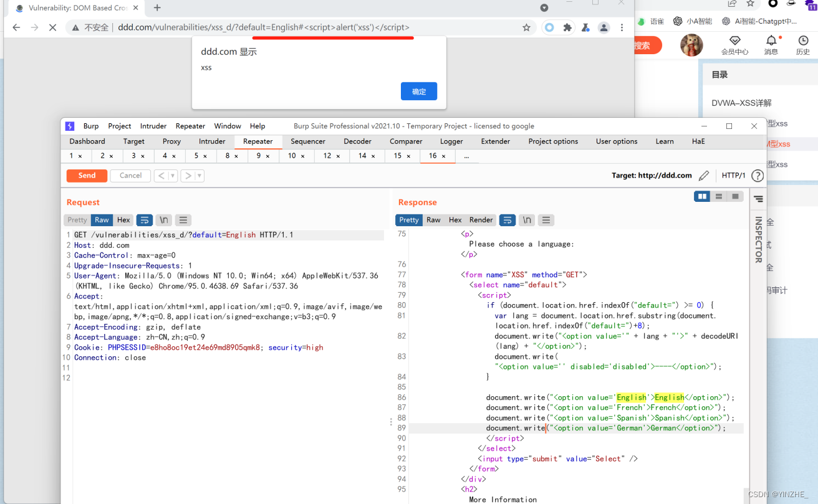Click the browser forward arrow
The height and width of the screenshot is (504, 818).
coord(34,27)
